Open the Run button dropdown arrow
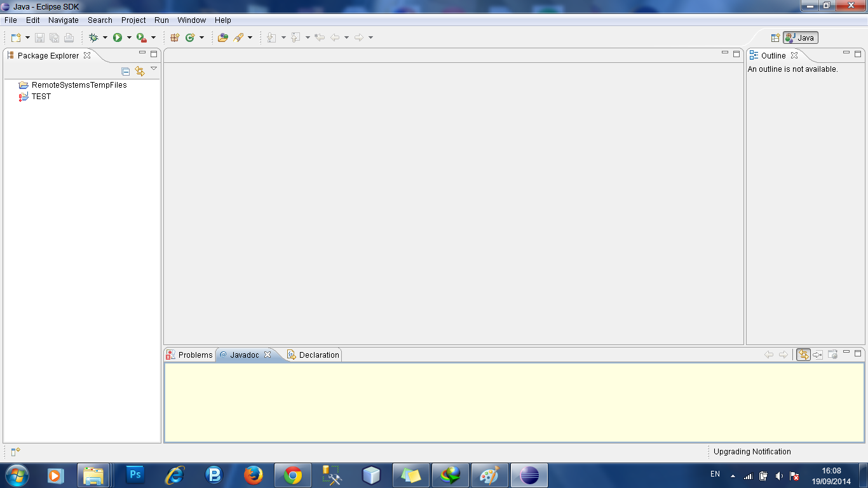Screen dimensions: 868x488 click(129, 37)
